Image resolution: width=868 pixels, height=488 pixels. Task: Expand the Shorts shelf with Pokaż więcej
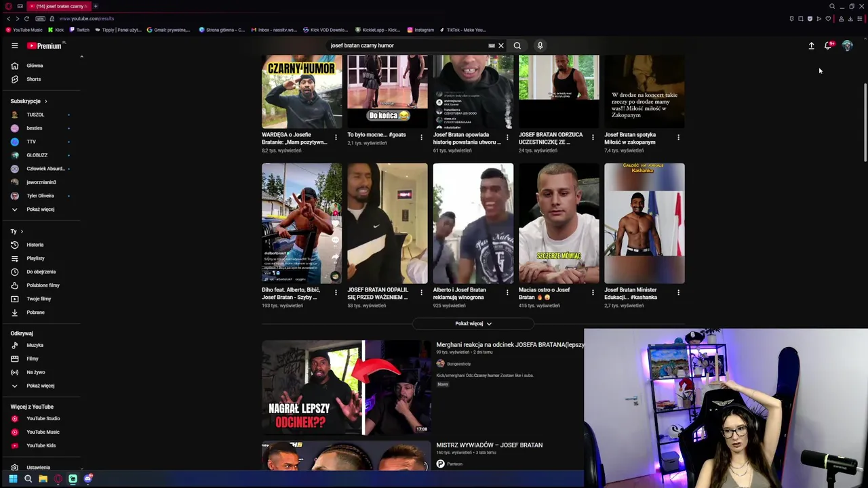473,324
